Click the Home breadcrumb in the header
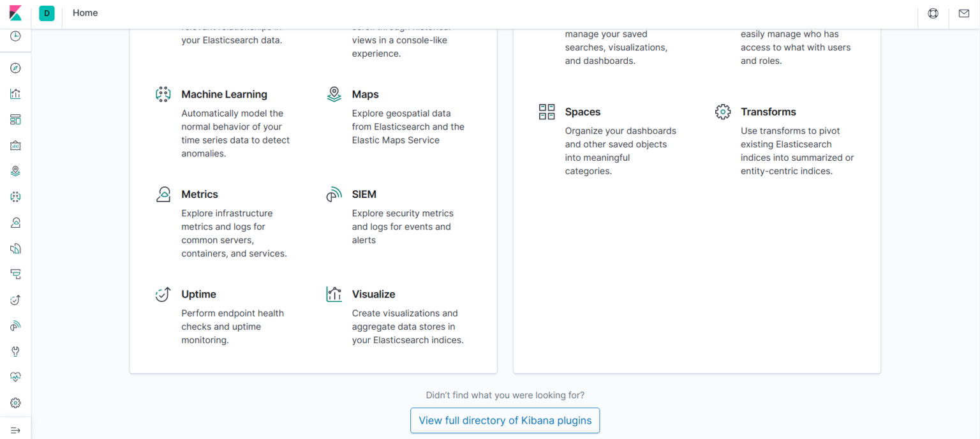 pyautogui.click(x=85, y=13)
